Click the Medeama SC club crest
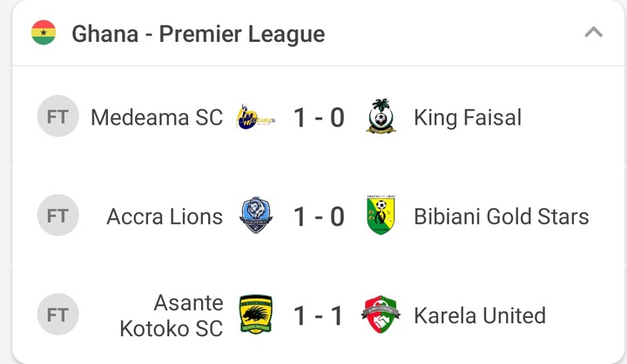This screenshot has height=364, width=627. (x=255, y=117)
